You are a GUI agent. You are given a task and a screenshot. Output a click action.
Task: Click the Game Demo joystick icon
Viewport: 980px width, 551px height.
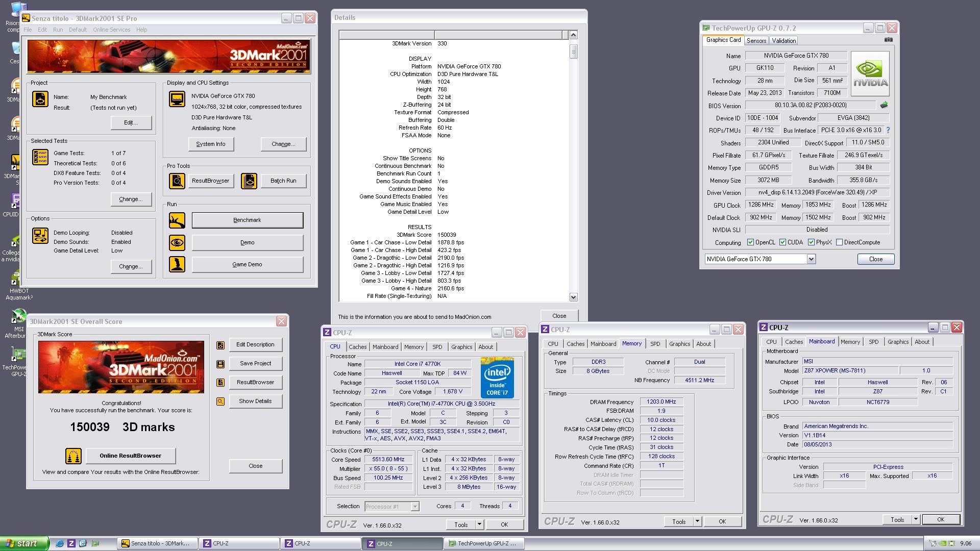[x=177, y=264]
